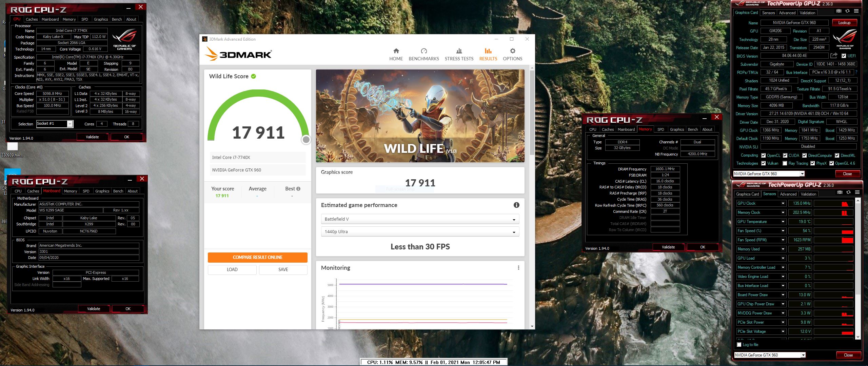
Task: Click scroll-down arrow in GPU-Z Sensors list
Action: (x=858, y=337)
